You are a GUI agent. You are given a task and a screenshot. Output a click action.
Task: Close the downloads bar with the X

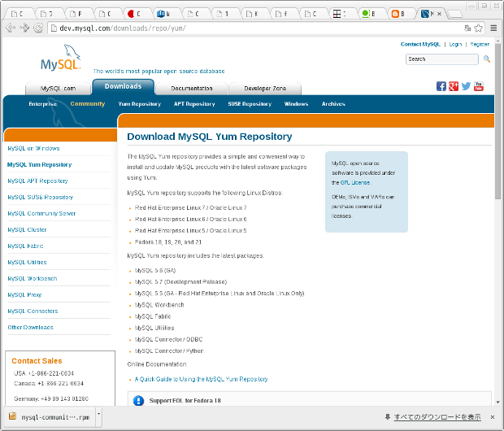[x=493, y=417]
